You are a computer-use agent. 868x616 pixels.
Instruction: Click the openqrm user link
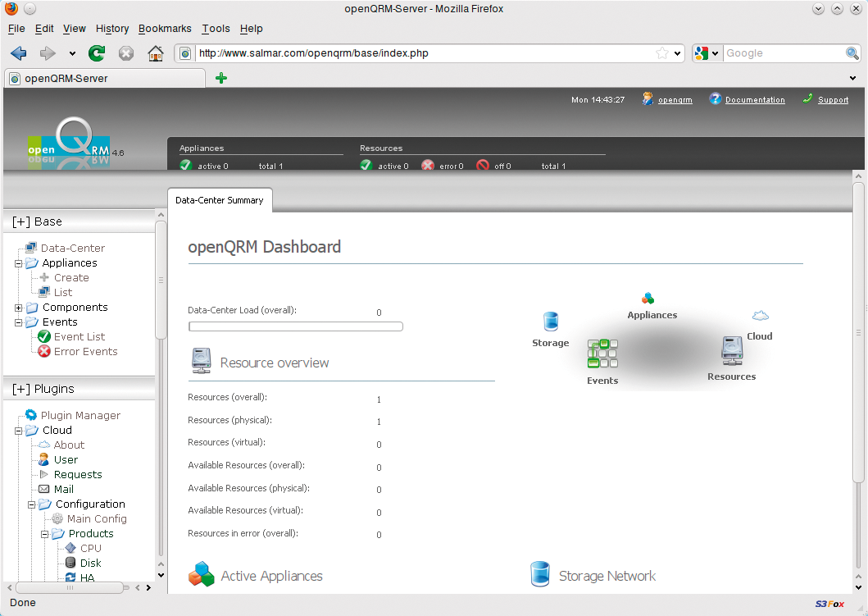[x=675, y=100]
